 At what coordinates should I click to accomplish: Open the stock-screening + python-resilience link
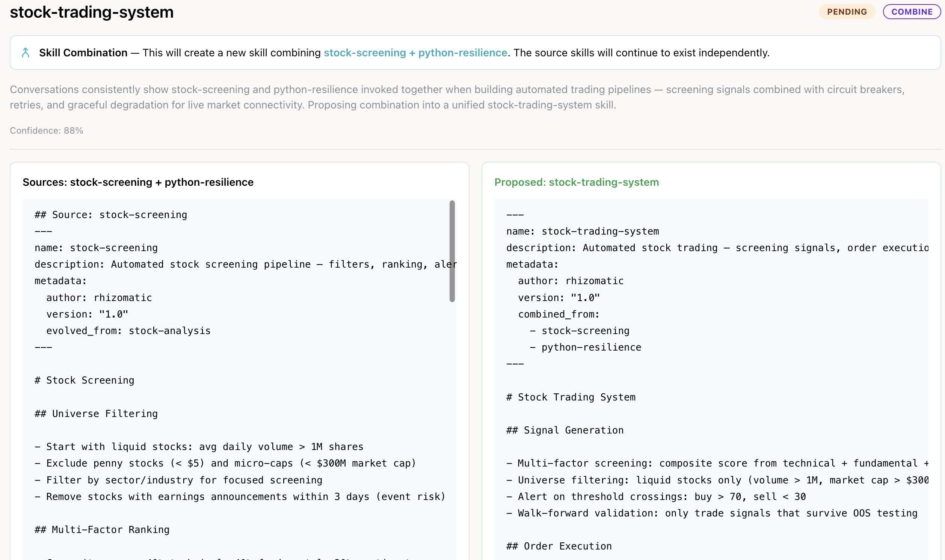pyautogui.click(x=415, y=53)
